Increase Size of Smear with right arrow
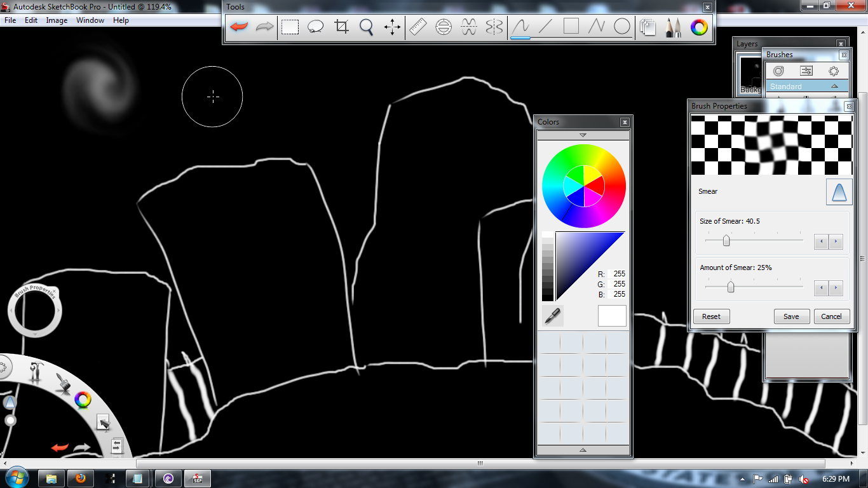 click(836, 241)
